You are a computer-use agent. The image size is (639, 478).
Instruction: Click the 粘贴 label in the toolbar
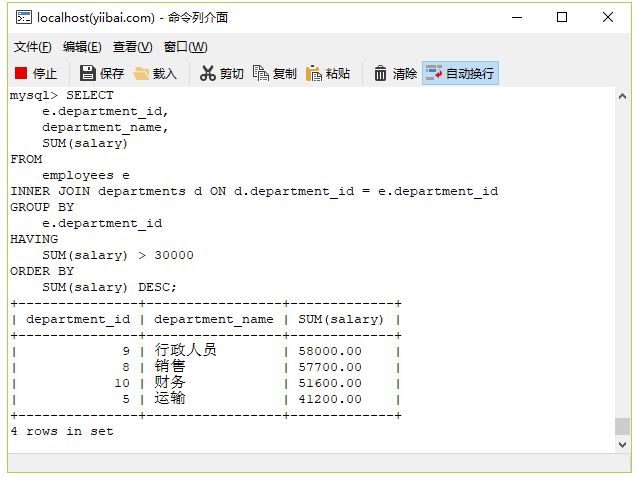338,74
